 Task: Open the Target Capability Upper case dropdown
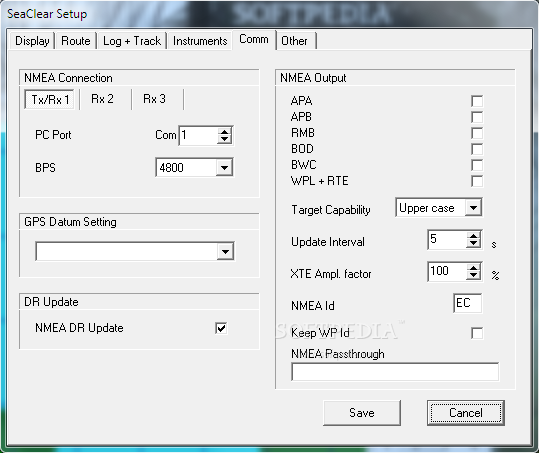473,208
